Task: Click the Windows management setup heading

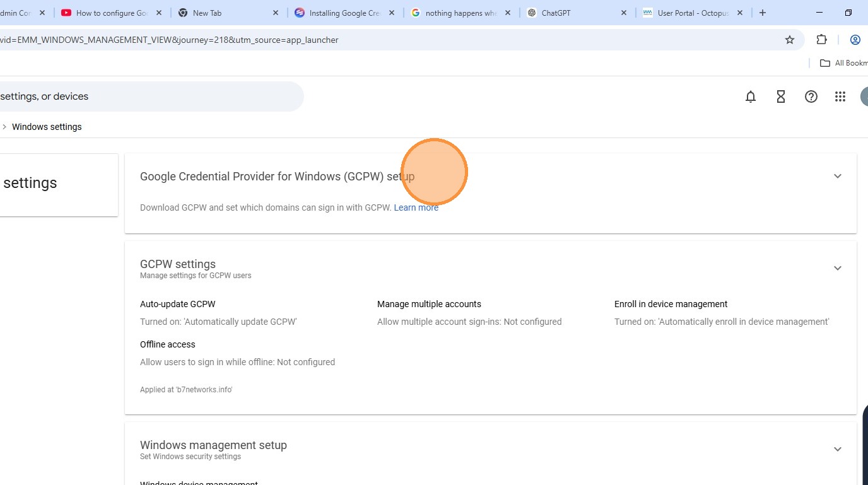Action: pos(213,445)
